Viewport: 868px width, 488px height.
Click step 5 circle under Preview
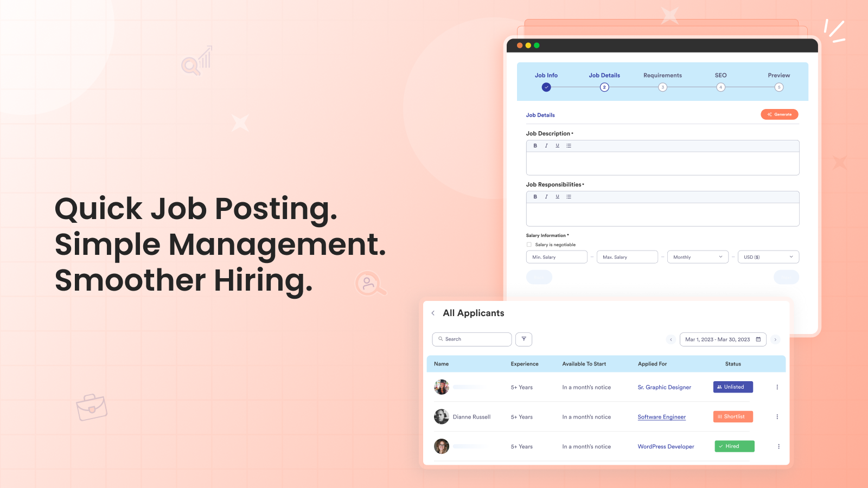[779, 87]
